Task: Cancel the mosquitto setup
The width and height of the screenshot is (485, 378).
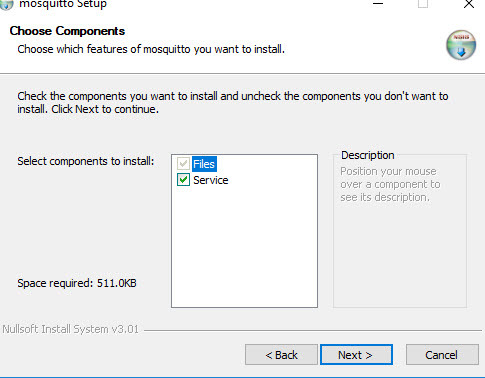Action: pos(442,355)
